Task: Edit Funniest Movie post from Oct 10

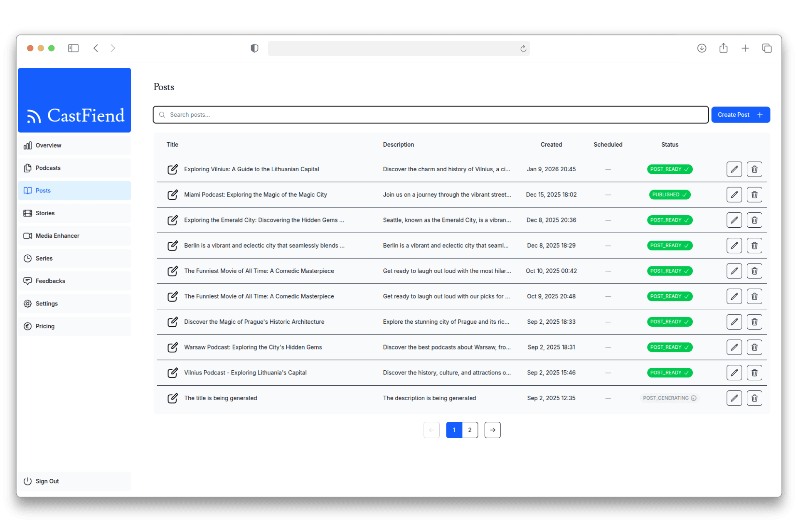Action: pos(734,271)
